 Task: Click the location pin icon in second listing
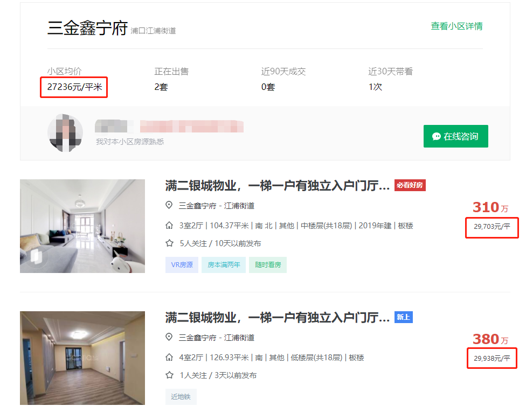[169, 337]
